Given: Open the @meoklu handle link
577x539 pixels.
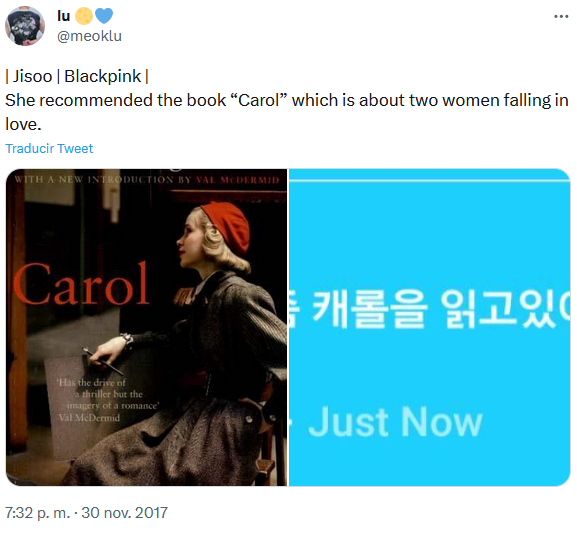Looking at the screenshot, I should coord(89,36).
